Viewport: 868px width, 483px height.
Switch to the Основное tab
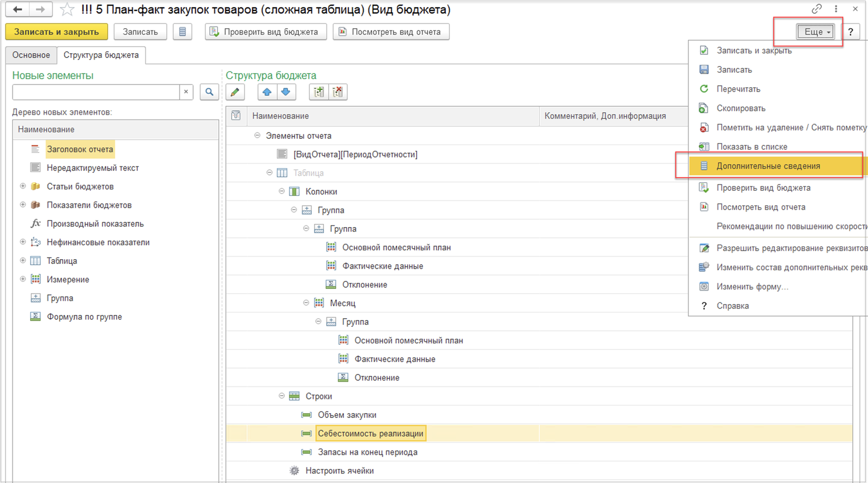pos(31,55)
